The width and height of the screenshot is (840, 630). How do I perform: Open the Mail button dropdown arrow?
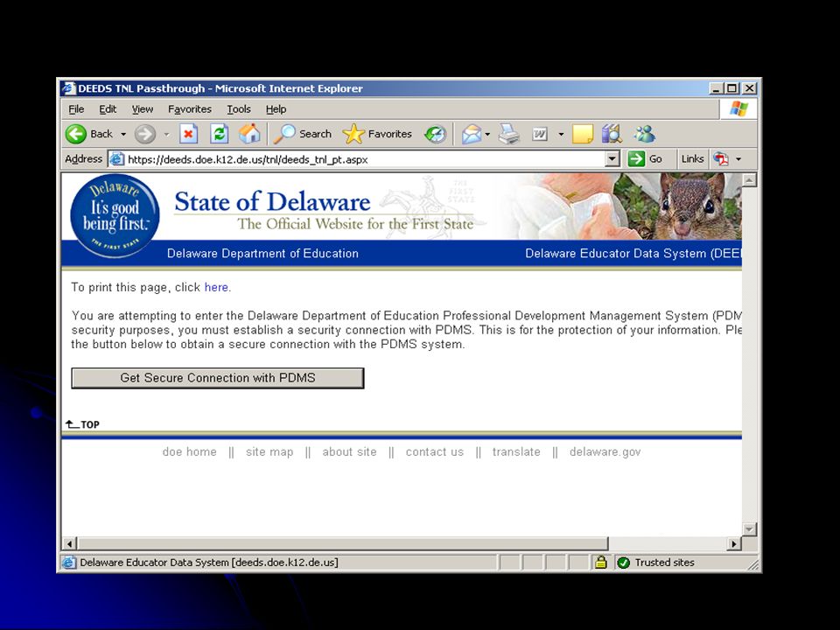pos(487,134)
